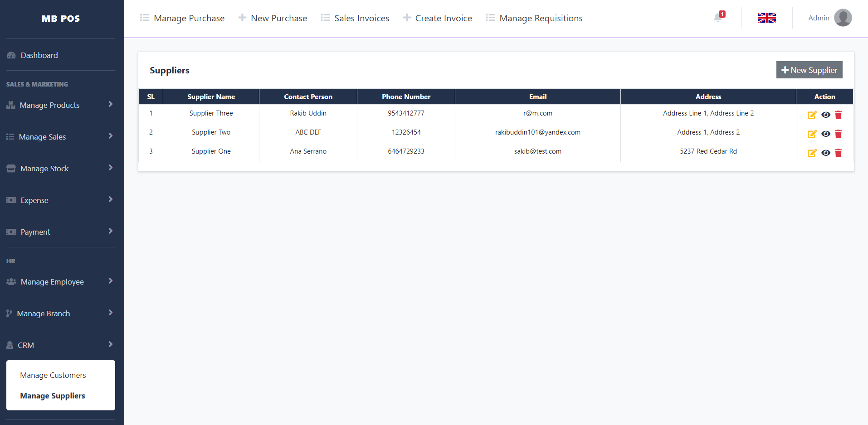Expand the Manage Stock menu

pos(60,169)
